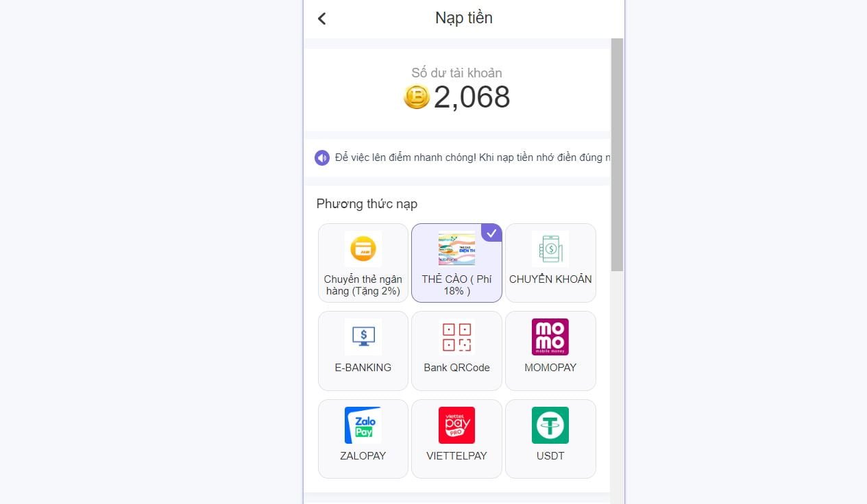Viewport: 867px width, 504px height.
Task: Click the account balance amount 2,068
Action: point(472,97)
